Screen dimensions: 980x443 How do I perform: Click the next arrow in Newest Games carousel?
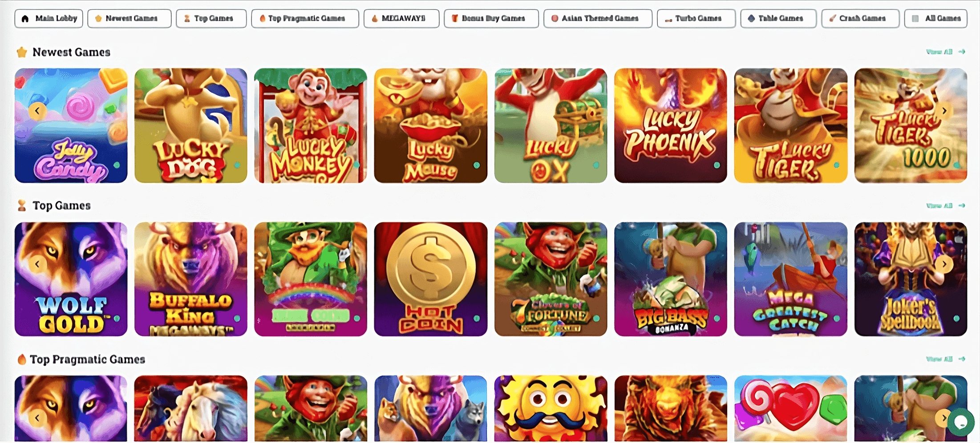[944, 110]
